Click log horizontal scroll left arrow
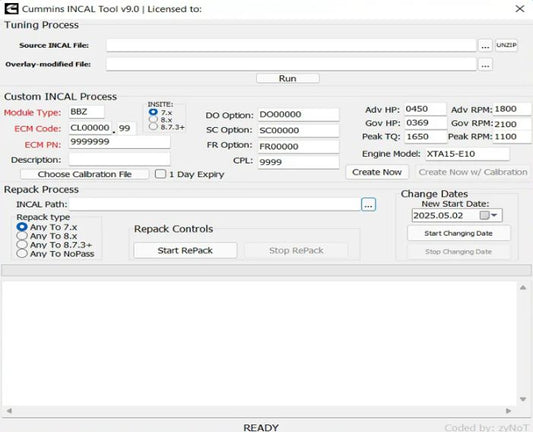The height and width of the screenshot is (432, 533). click(9, 411)
